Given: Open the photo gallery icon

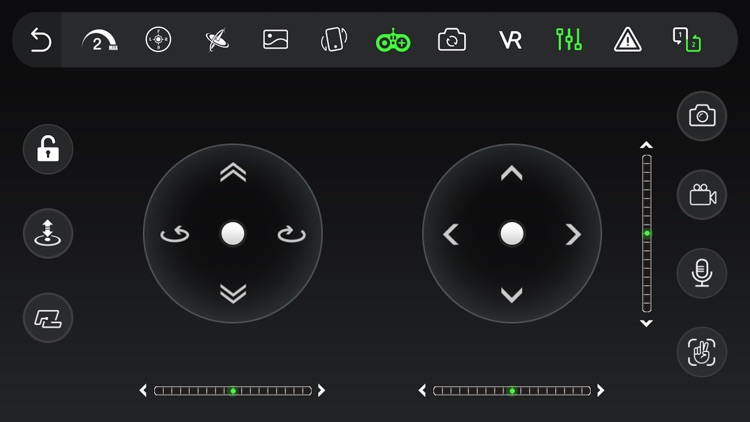Looking at the screenshot, I should click(x=276, y=40).
